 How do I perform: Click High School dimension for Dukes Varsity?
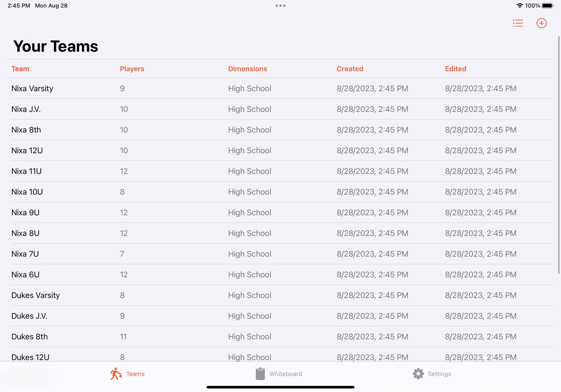coord(249,295)
